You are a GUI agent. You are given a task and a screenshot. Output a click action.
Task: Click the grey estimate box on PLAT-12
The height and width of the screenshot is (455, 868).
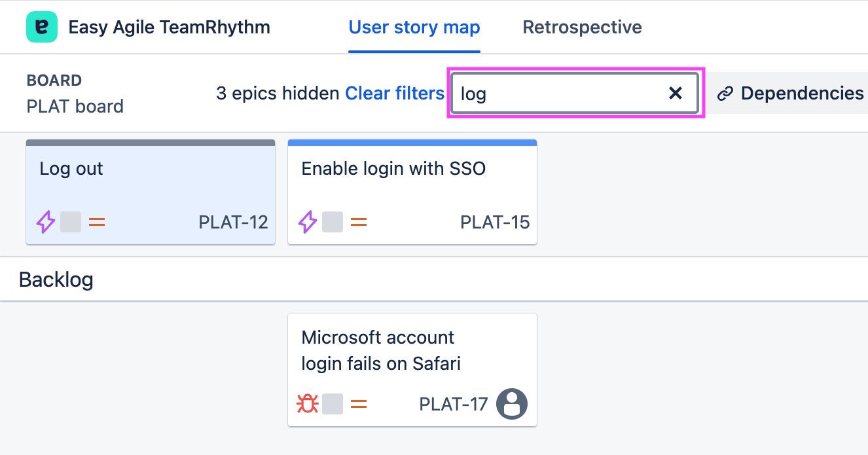click(71, 223)
